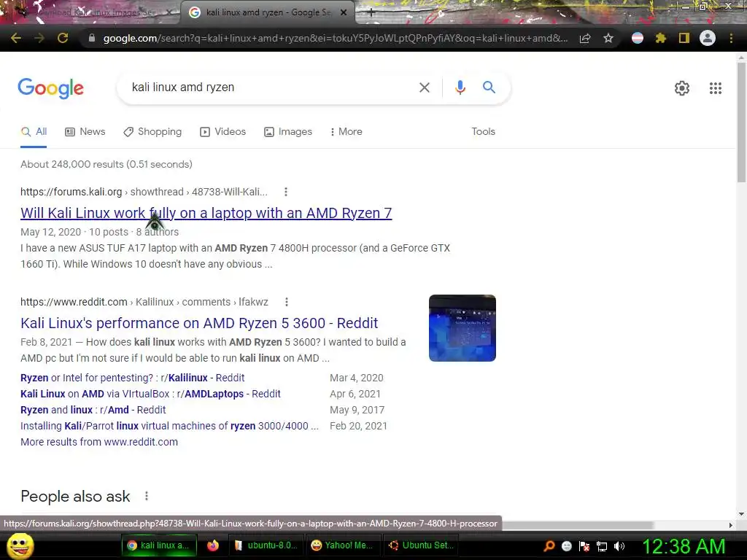Open Chrome's three-dot menu
The image size is (747, 560).
(x=731, y=38)
